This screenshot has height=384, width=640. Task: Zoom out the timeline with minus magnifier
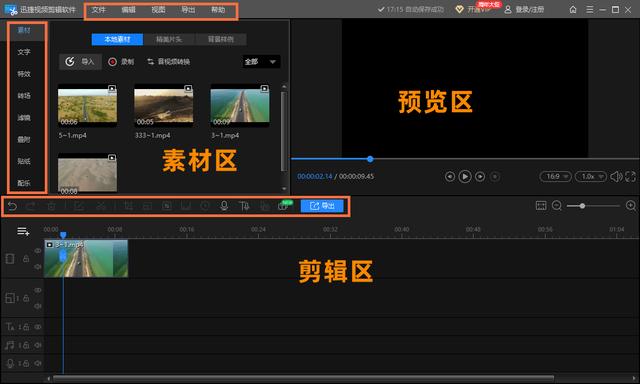coord(557,206)
